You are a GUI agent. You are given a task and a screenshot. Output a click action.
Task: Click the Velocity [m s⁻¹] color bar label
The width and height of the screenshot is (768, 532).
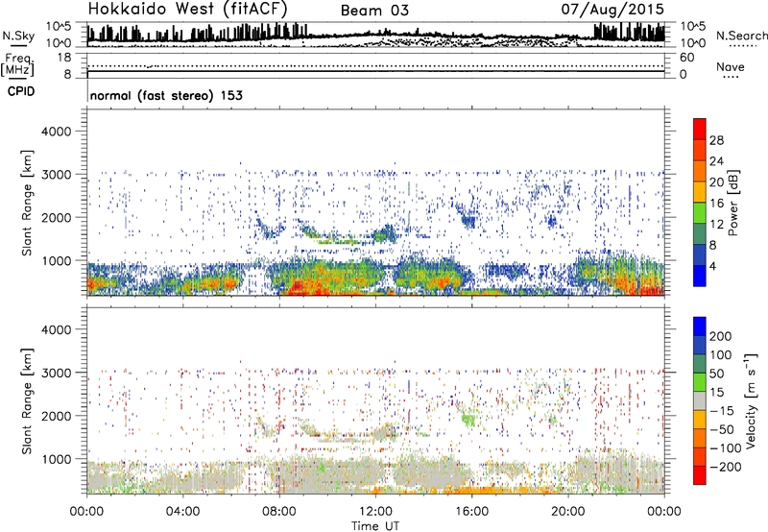[x=750, y=400]
